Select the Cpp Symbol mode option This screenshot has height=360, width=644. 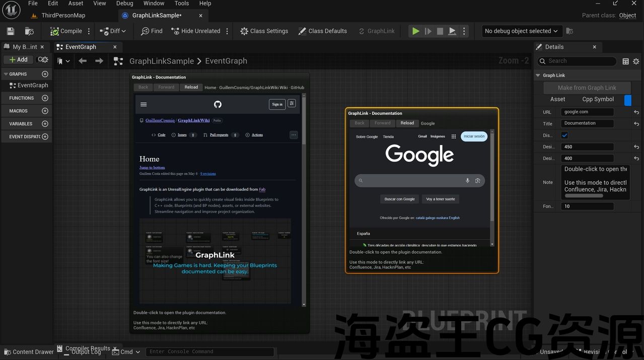click(x=598, y=100)
